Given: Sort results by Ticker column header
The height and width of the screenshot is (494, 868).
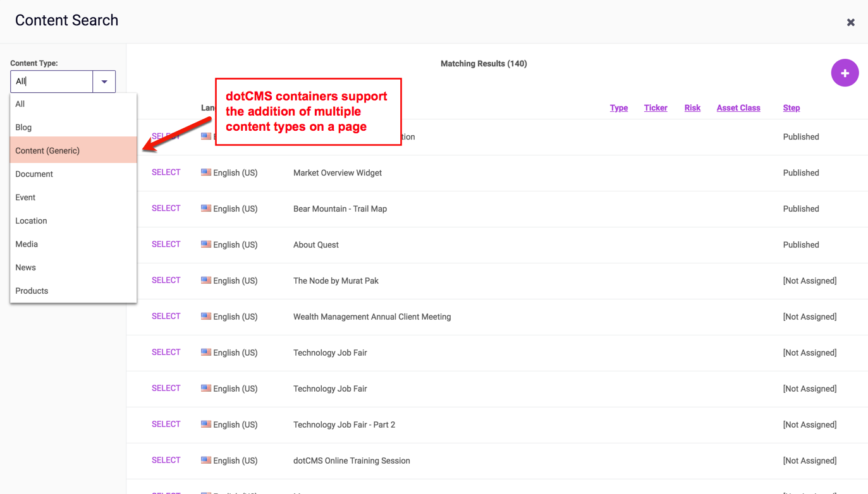Looking at the screenshot, I should click(656, 108).
